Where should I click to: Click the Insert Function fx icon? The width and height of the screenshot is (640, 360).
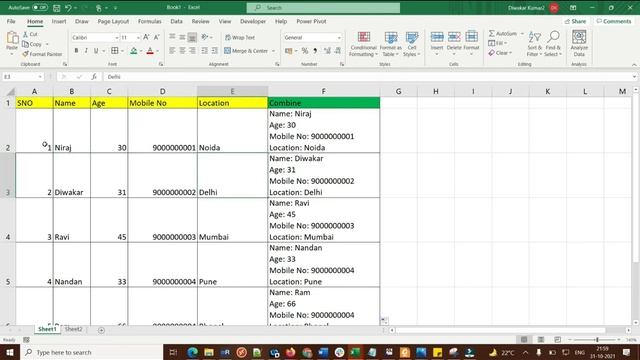pos(94,77)
